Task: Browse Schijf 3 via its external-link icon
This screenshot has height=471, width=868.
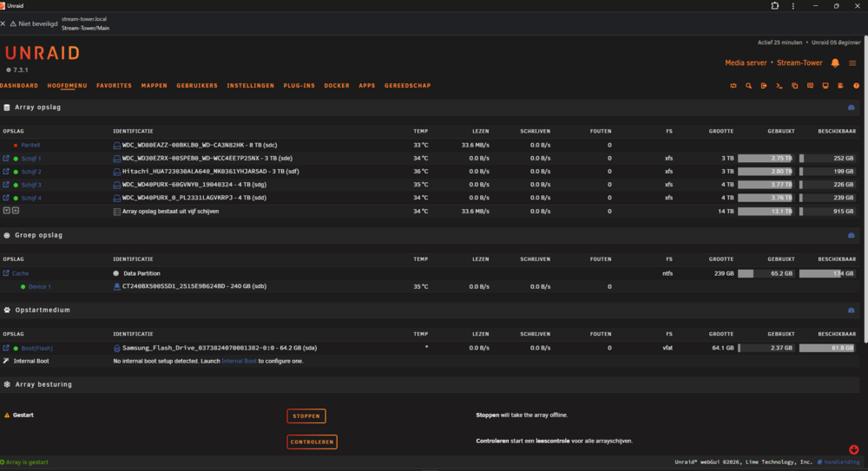Action: (x=6, y=185)
